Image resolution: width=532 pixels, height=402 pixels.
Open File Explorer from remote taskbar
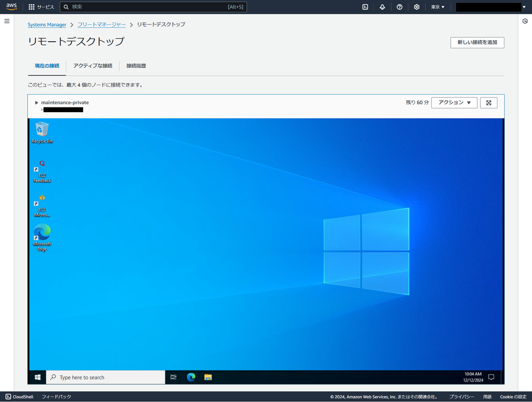click(208, 377)
